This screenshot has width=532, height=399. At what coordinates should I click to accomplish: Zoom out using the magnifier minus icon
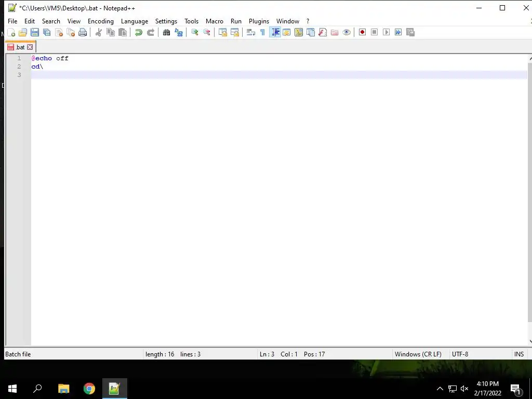click(x=206, y=32)
